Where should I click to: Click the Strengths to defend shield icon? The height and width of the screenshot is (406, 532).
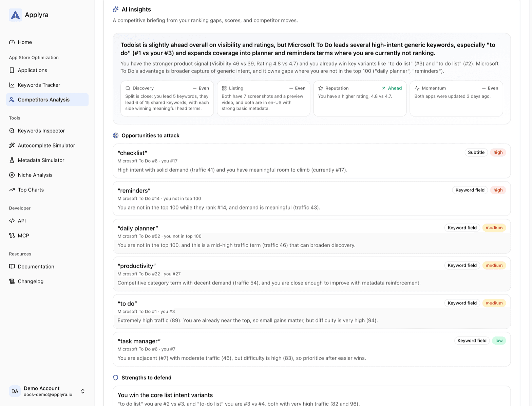[116, 378]
